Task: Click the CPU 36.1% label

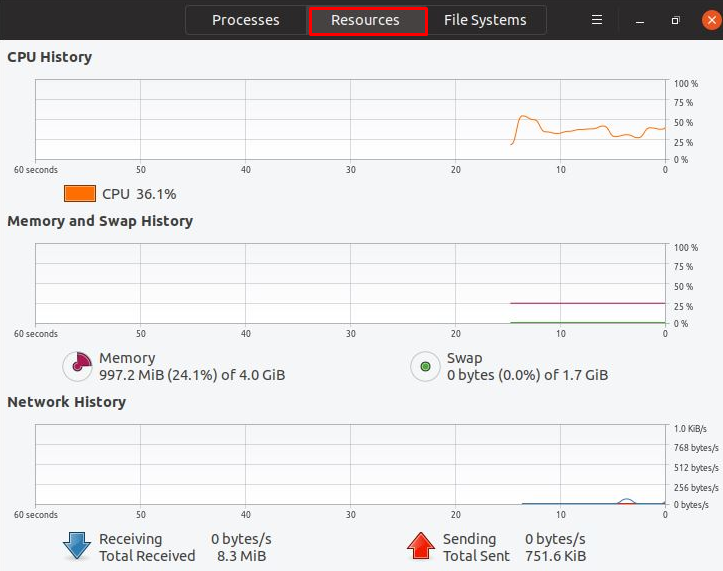Action: coord(139,194)
